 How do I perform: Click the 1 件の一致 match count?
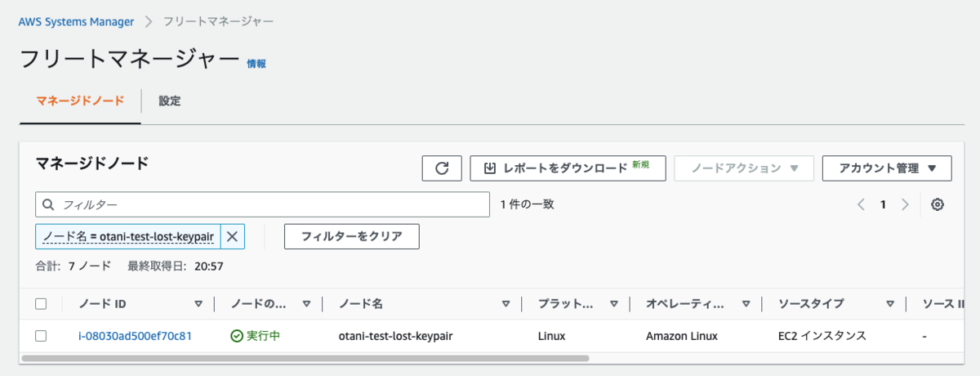pyautogui.click(x=528, y=204)
